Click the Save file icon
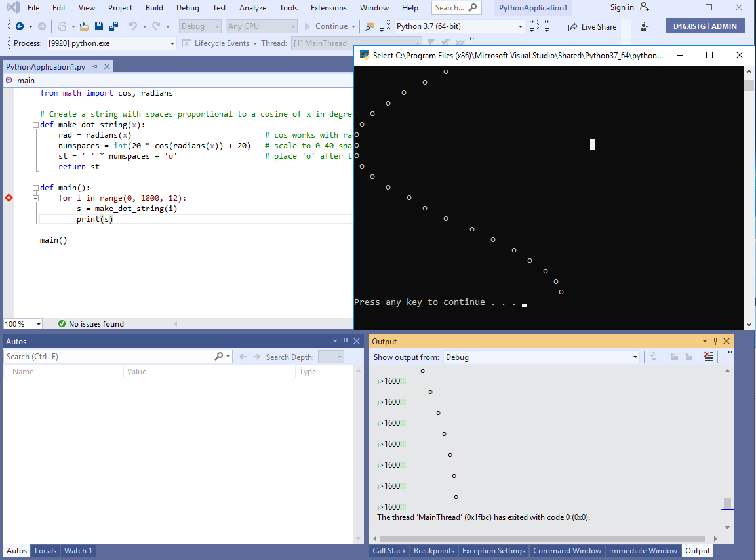This screenshot has width=756, height=560. click(100, 26)
